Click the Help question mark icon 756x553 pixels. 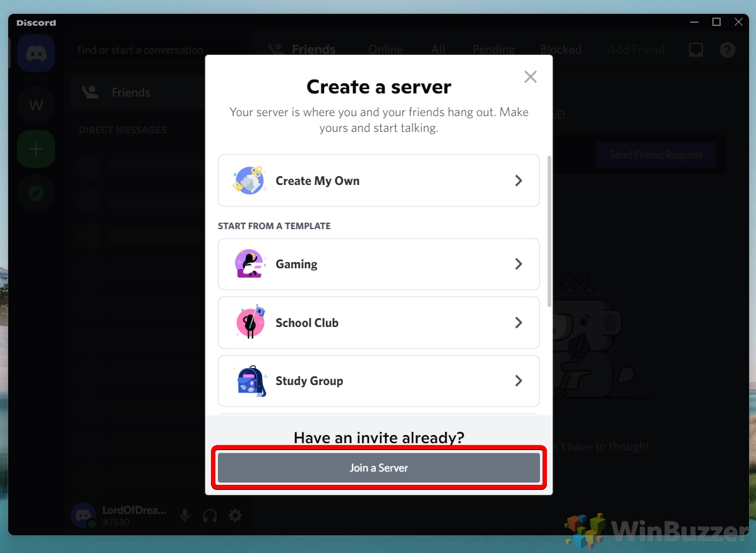coord(727,50)
